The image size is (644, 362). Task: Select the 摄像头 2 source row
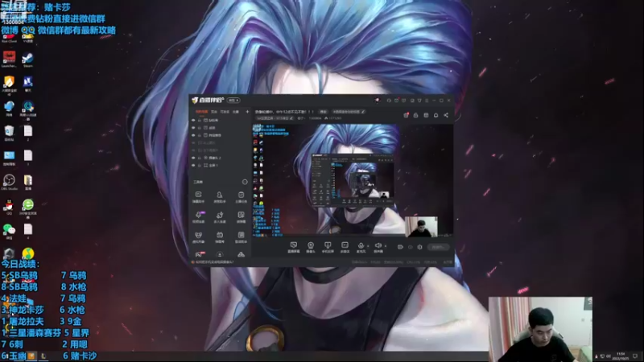220,158
